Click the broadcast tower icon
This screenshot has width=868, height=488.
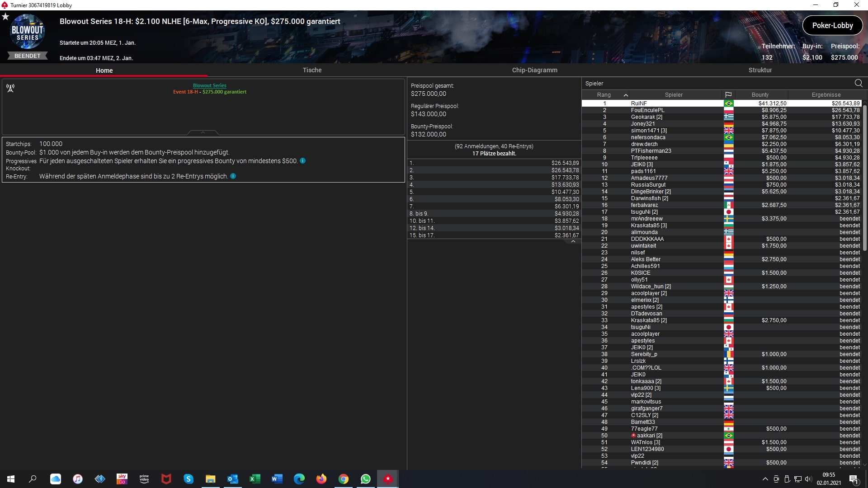coord(10,88)
